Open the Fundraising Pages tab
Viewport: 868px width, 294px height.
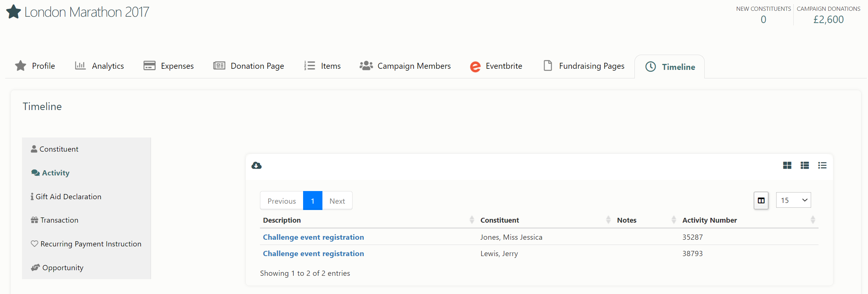click(584, 66)
